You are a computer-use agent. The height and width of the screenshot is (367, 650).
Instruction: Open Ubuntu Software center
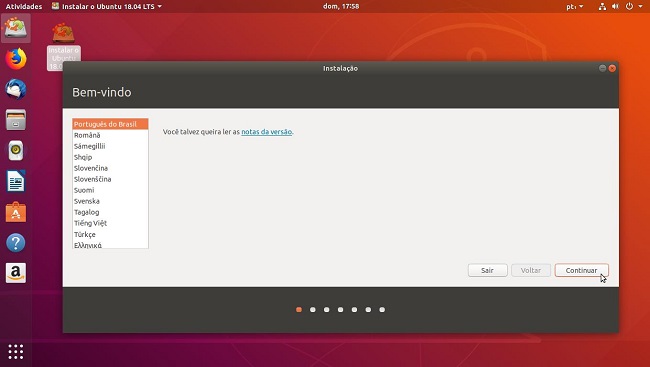(16, 212)
